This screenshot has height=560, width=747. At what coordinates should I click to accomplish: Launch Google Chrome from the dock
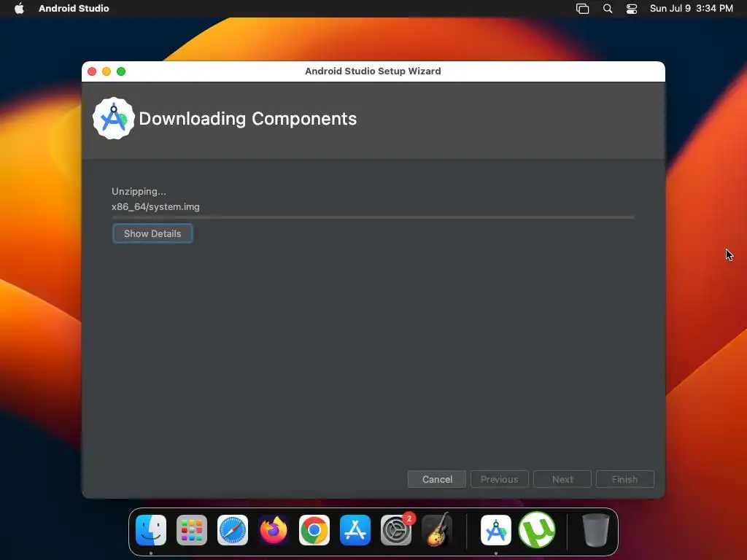[x=314, y=530]
